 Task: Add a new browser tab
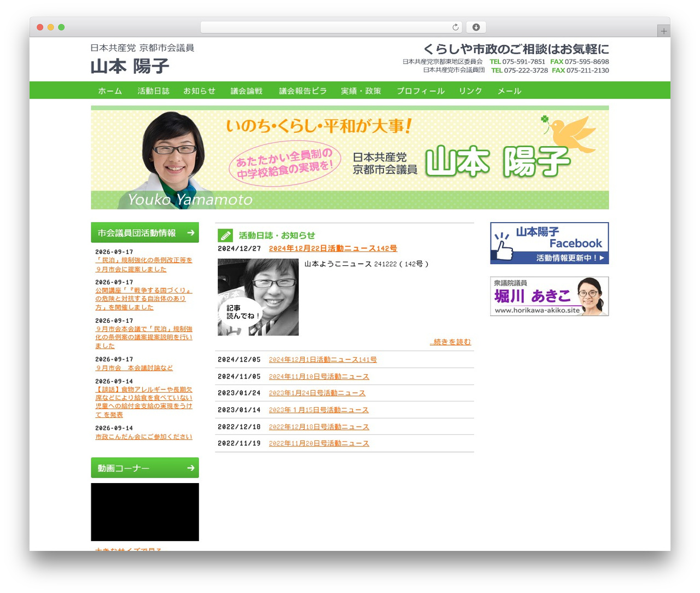[x=663, y=31]
